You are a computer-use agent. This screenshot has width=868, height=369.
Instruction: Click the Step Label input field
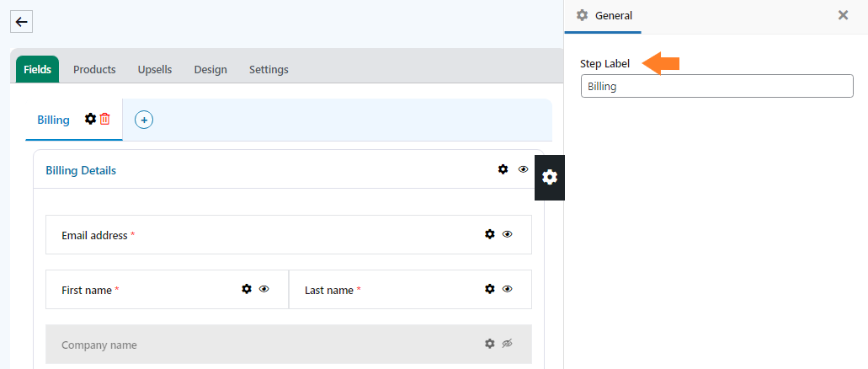(716, 87)
